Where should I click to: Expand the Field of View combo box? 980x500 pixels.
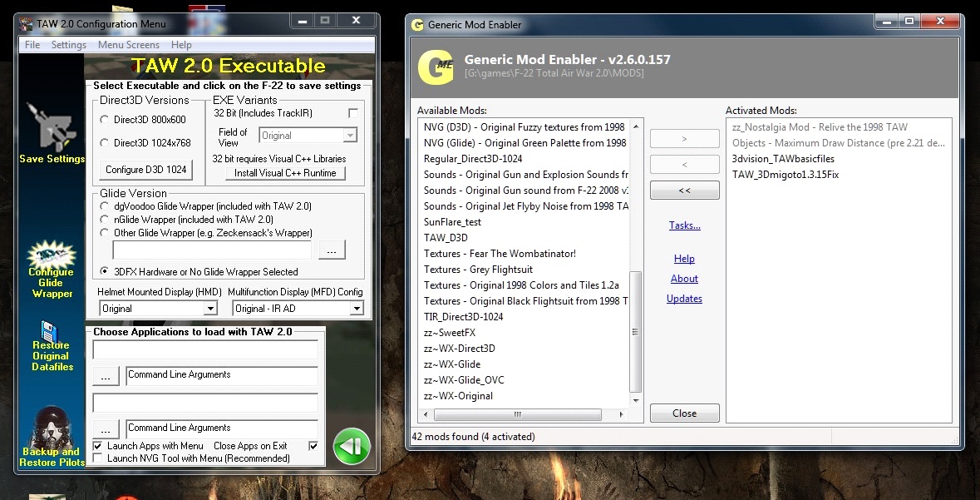(350, 135)
